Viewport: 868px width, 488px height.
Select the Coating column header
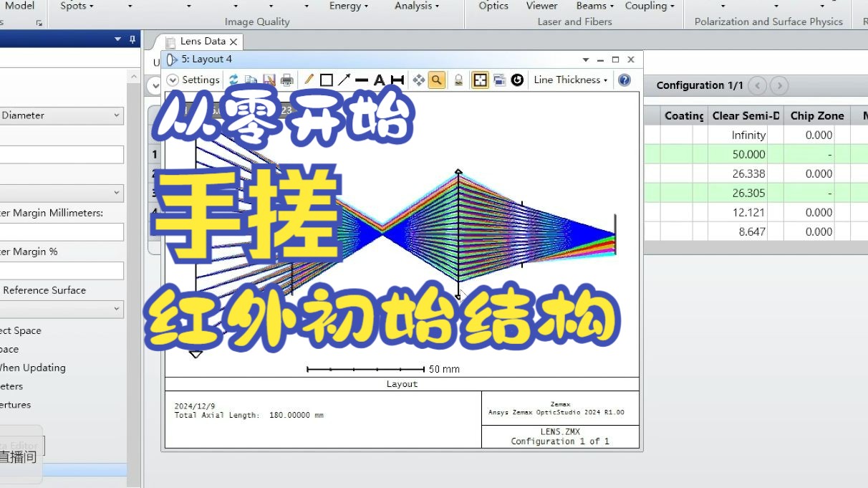[x=684, y=116]
